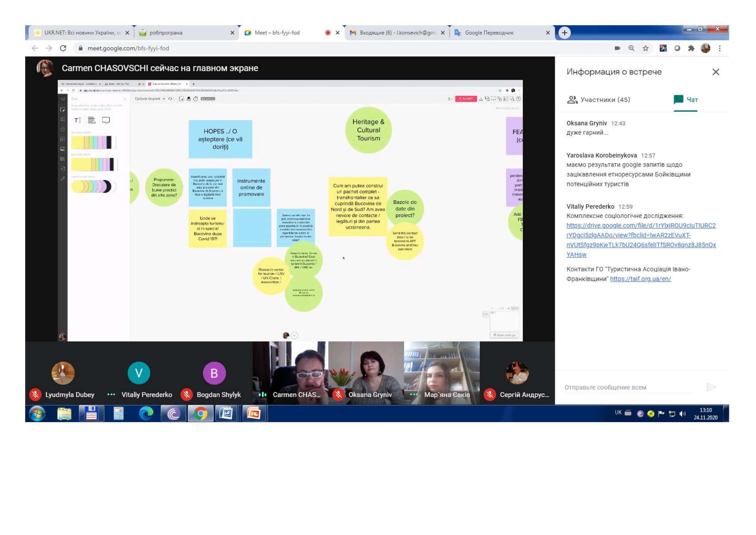
Task: Switch to Google Переводчик browser tab
Action: [x=489, y=33]
